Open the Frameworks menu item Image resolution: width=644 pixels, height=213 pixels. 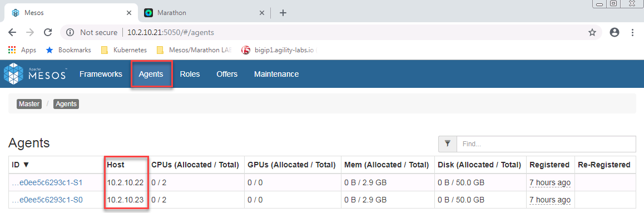coord(101,75)
